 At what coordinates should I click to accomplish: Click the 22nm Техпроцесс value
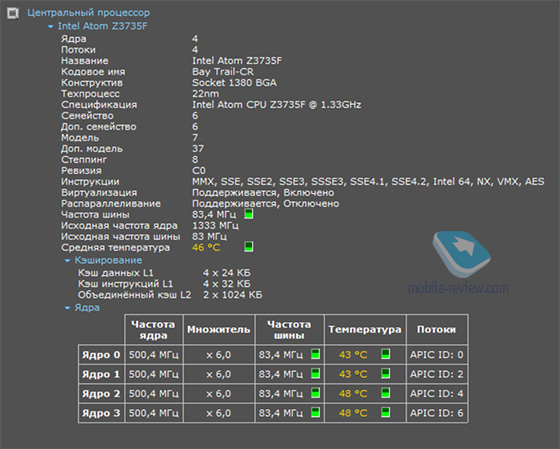click(205, 94)
